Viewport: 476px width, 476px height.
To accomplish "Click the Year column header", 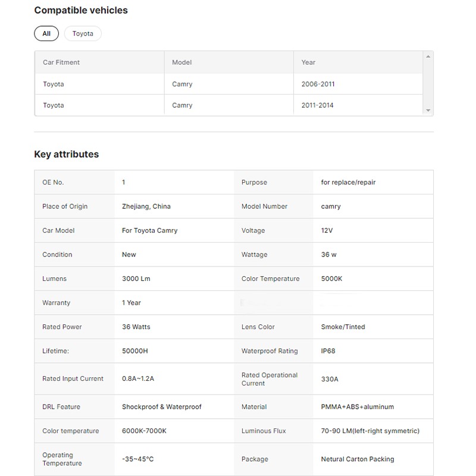I will point(308,62).
